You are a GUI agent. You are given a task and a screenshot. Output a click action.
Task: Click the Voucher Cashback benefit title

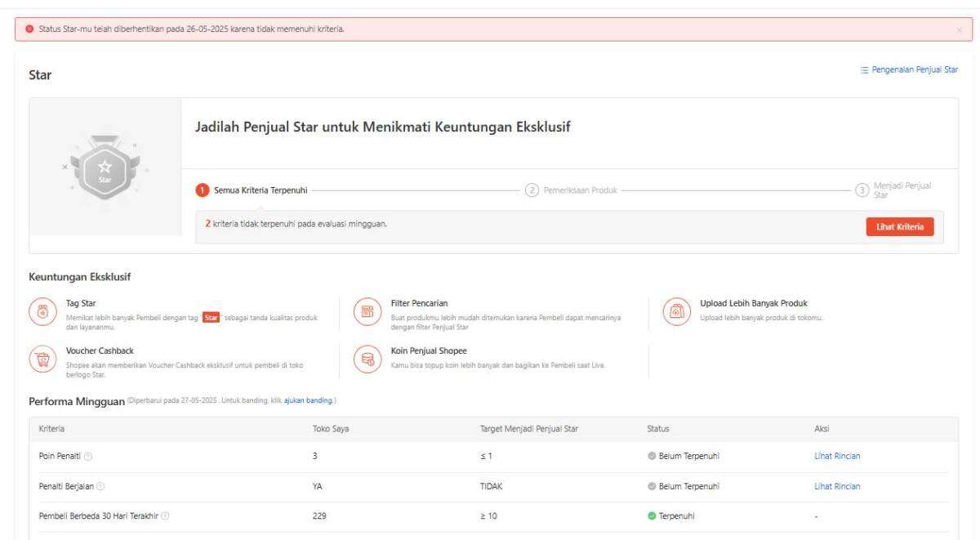pyautogui.click(x=99, y=350)
